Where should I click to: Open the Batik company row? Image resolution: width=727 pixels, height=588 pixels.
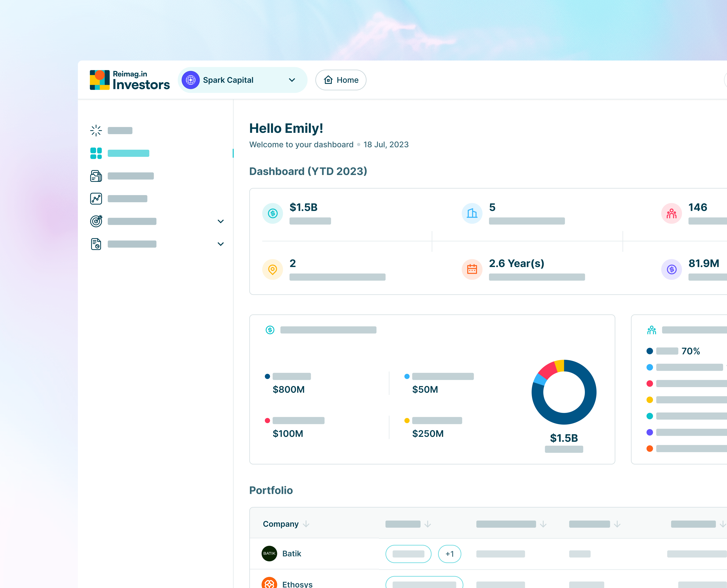click(291, 553)
